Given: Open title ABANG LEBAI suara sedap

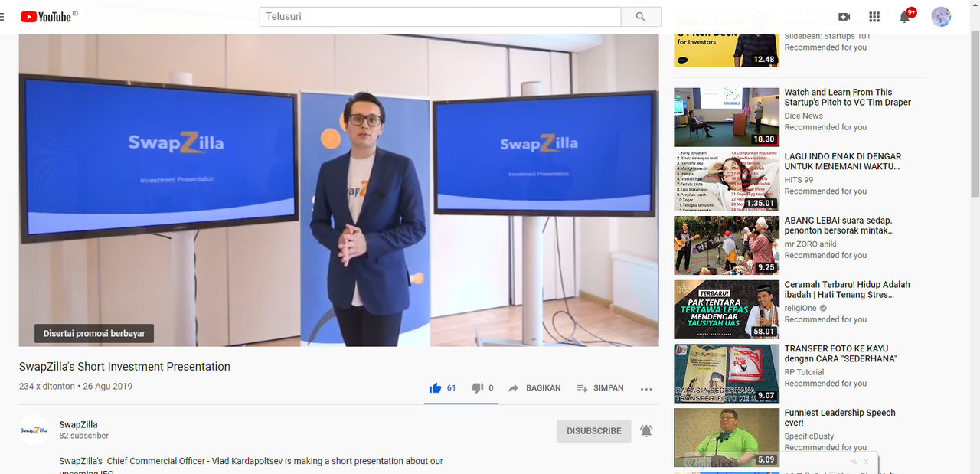Looking at the screenshot, I should point(838,226).
